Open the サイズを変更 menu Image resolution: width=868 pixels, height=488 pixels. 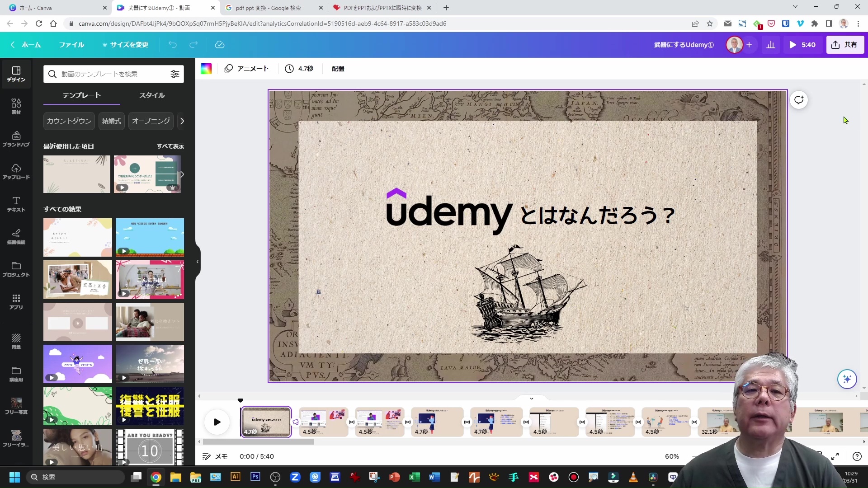coord(125,45)
